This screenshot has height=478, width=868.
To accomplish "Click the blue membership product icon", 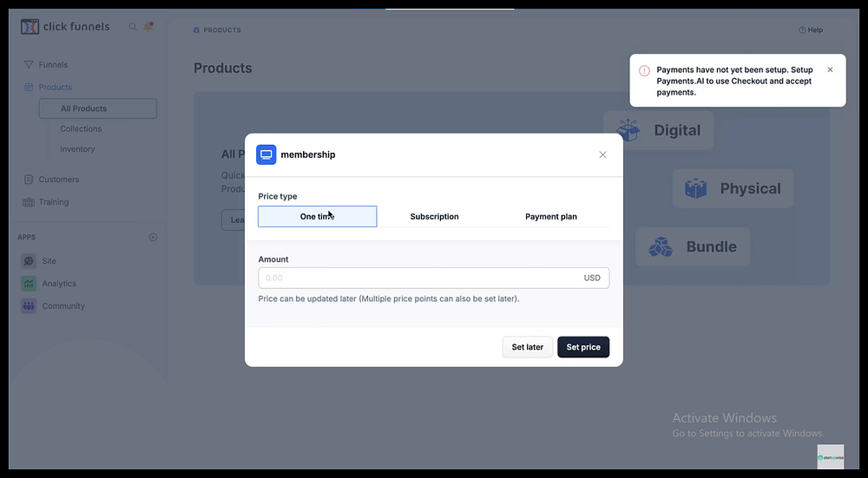I will pos(266,155).
